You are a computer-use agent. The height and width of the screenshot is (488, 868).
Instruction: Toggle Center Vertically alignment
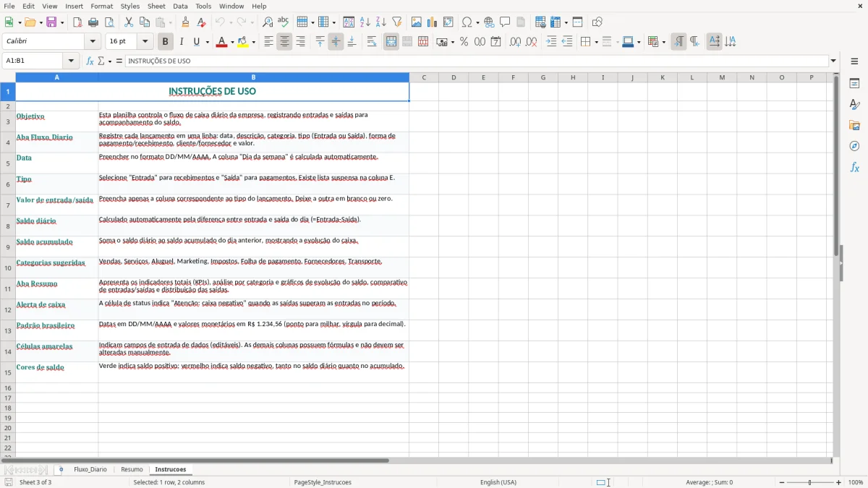click(x=336, y=42)
